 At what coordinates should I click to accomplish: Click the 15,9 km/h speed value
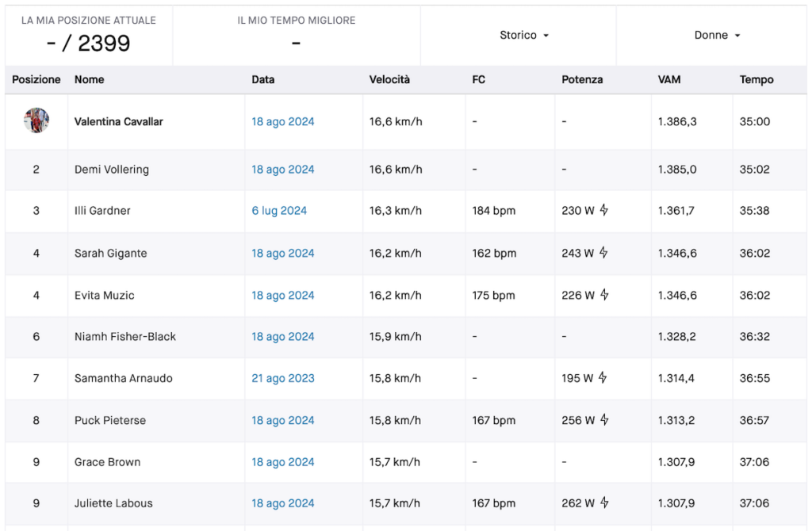395,336
